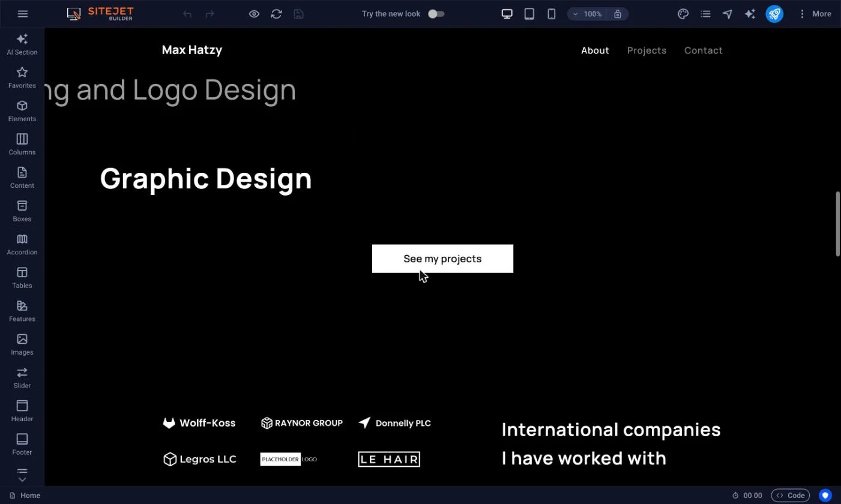Open the Favorites panel

coord(22,78)
